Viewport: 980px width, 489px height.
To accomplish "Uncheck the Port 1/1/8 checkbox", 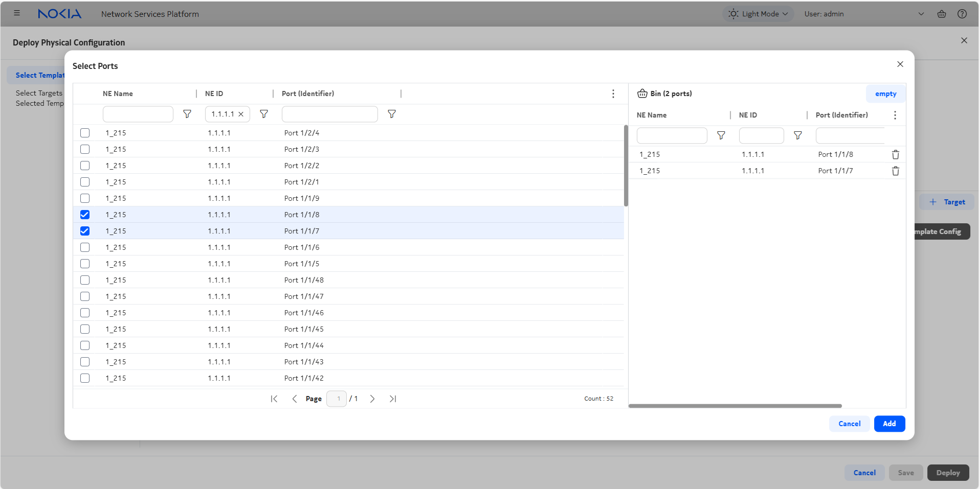I will 85,215.
